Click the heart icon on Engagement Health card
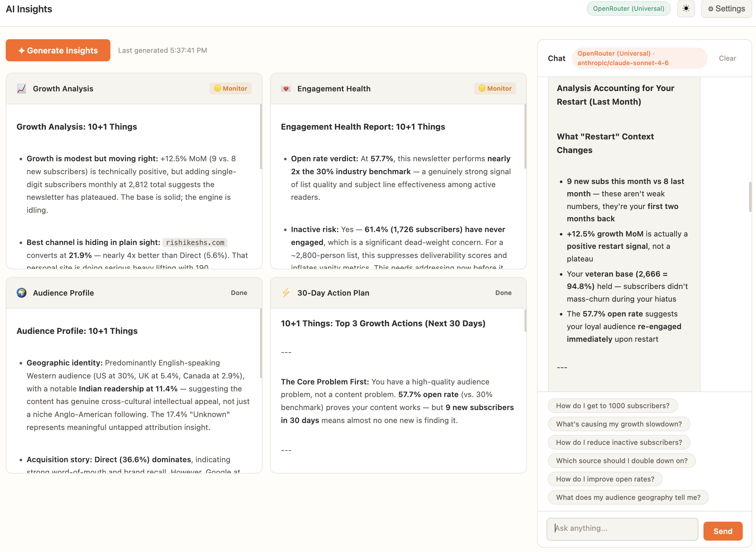The height and width of the screenshot is (552, 756). pyautogui.click(x=286, y=89)
